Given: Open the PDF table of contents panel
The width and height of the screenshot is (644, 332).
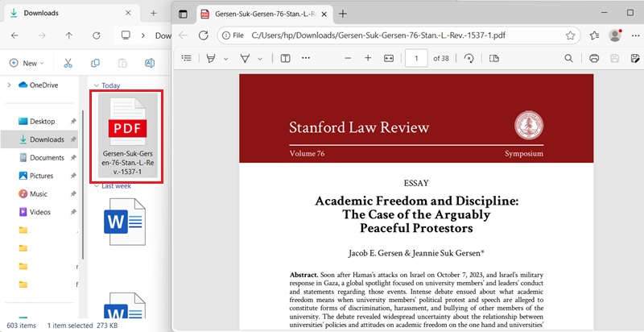Looking at the screenshot, I should point(187,58).
